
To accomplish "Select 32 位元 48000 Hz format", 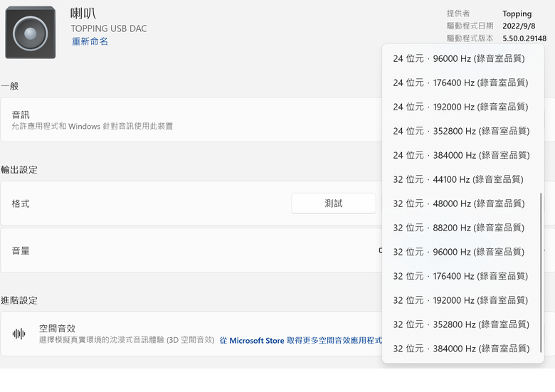I will pos(463,203).
